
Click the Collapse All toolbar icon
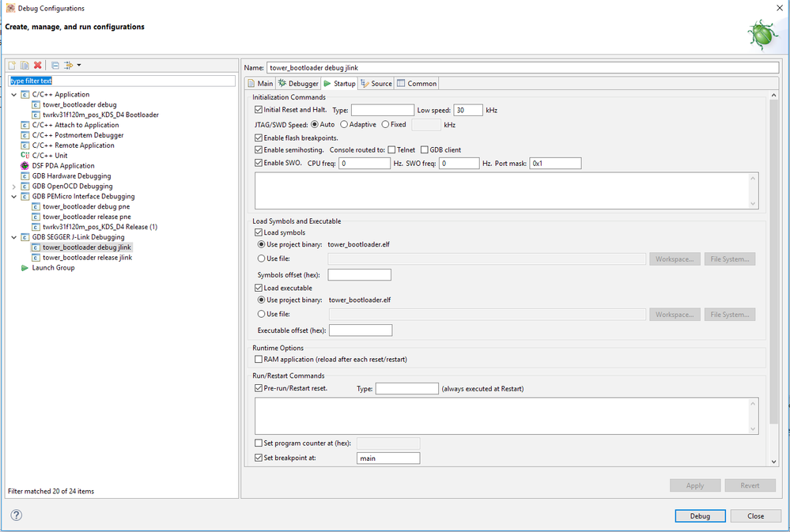(x=55, y=66)
